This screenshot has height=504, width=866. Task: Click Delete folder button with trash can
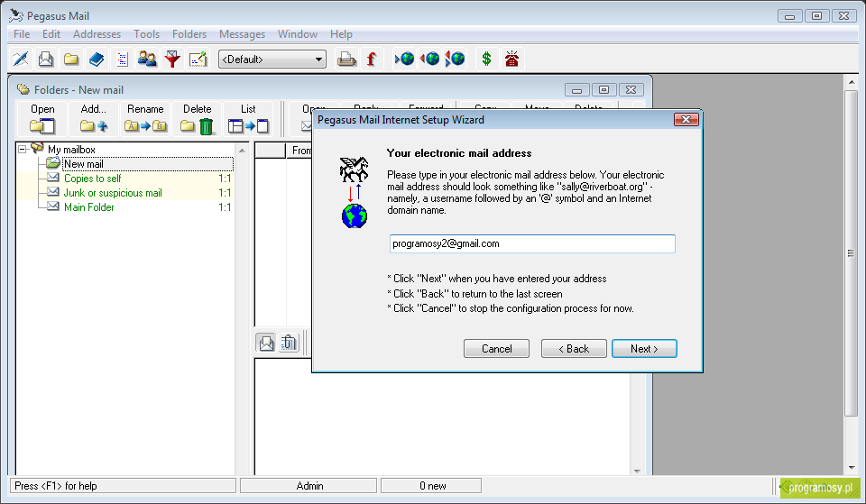tap(198, 119)
